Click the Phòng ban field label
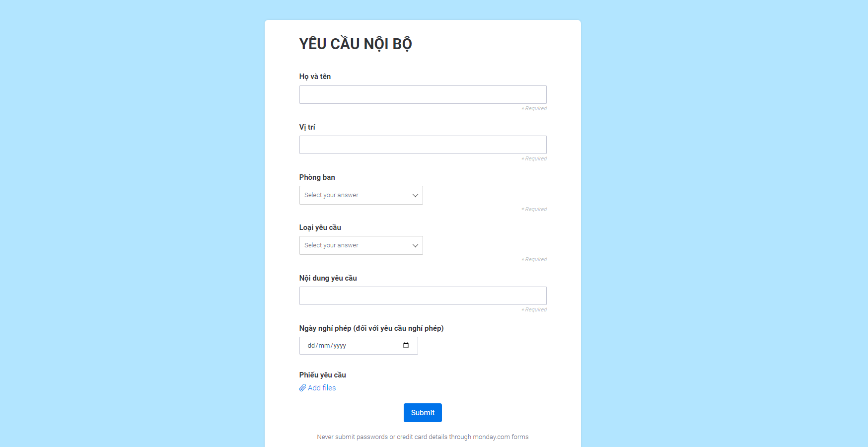Image resolution: width=868 pixels, height=447 pixels. (x=317, y=177)
